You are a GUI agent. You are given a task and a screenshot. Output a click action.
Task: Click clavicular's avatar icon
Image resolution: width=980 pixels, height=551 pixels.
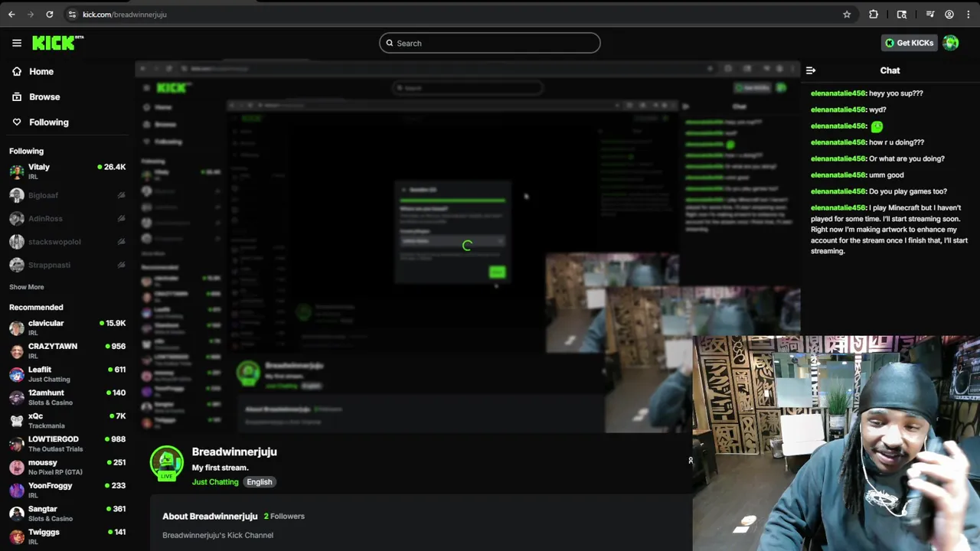pyautogui.click(x=17, y=328)
